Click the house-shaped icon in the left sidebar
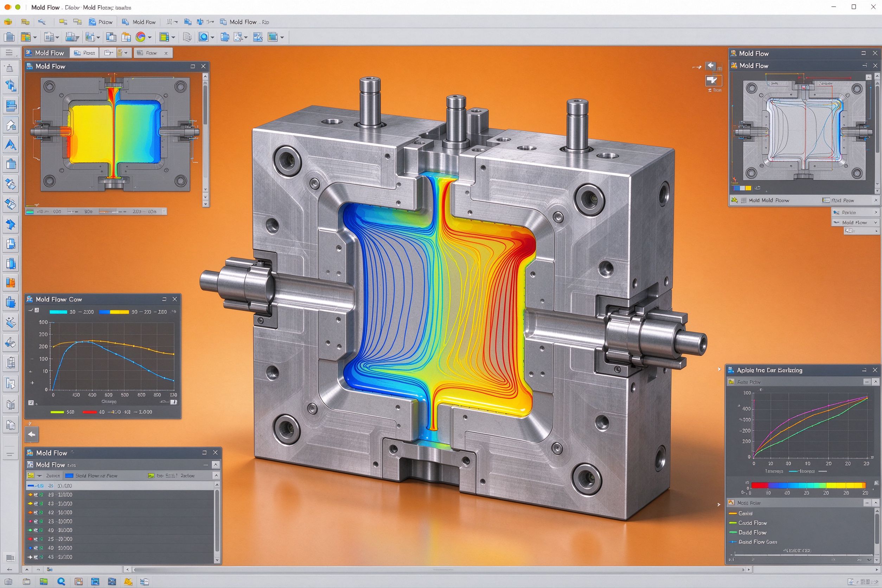The width and height of the screenshot is (882, 588). coord(11,125)
